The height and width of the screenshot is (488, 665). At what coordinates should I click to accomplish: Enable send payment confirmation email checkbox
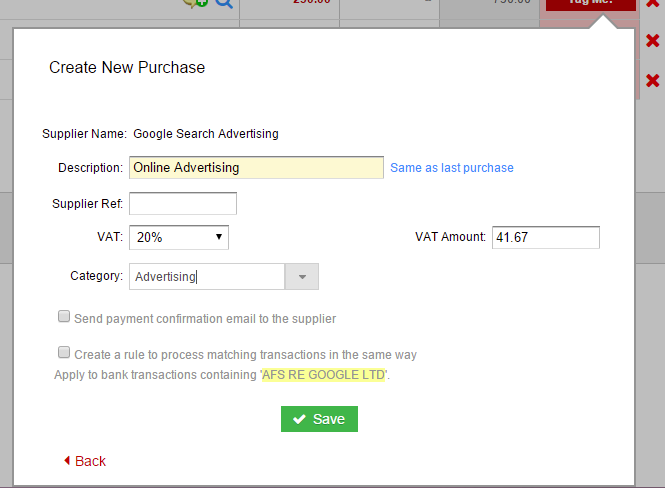(64, 317)
